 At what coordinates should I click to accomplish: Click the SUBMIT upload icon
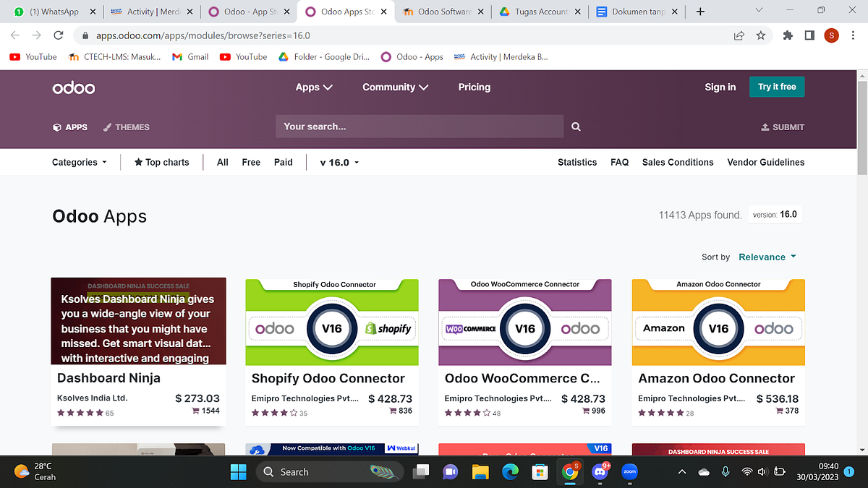pos(765,127)
